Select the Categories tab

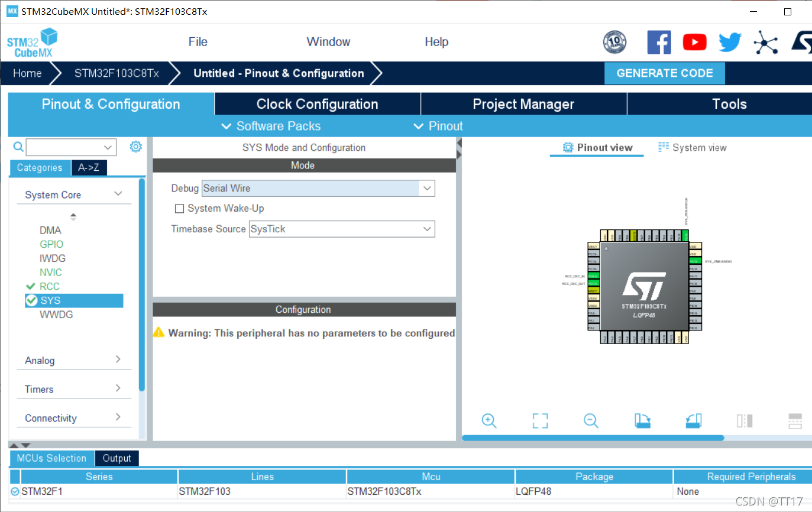tap(40, 168)
